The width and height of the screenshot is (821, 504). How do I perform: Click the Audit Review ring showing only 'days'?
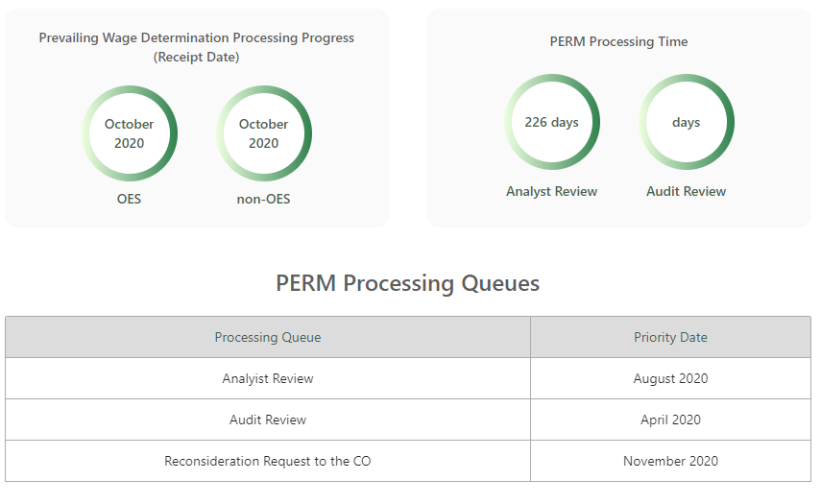pos(687,122)
